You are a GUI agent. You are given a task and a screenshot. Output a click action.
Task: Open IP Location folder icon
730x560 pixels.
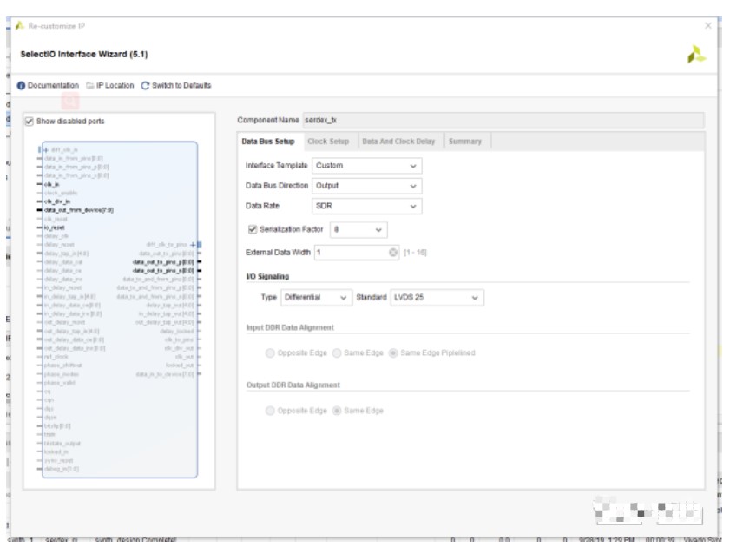pos(90,86)
